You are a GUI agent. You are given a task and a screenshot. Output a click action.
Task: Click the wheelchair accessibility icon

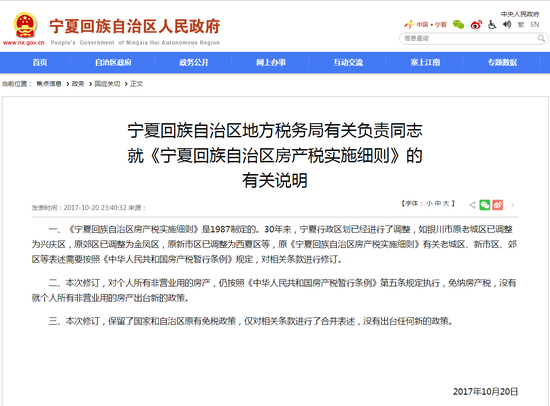[x=492, y=24]
